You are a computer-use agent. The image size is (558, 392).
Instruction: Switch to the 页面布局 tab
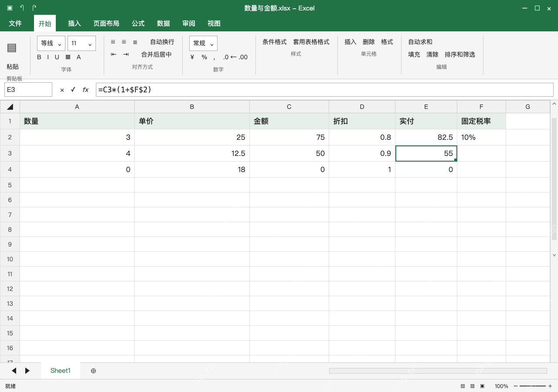(x=106, y=24)
